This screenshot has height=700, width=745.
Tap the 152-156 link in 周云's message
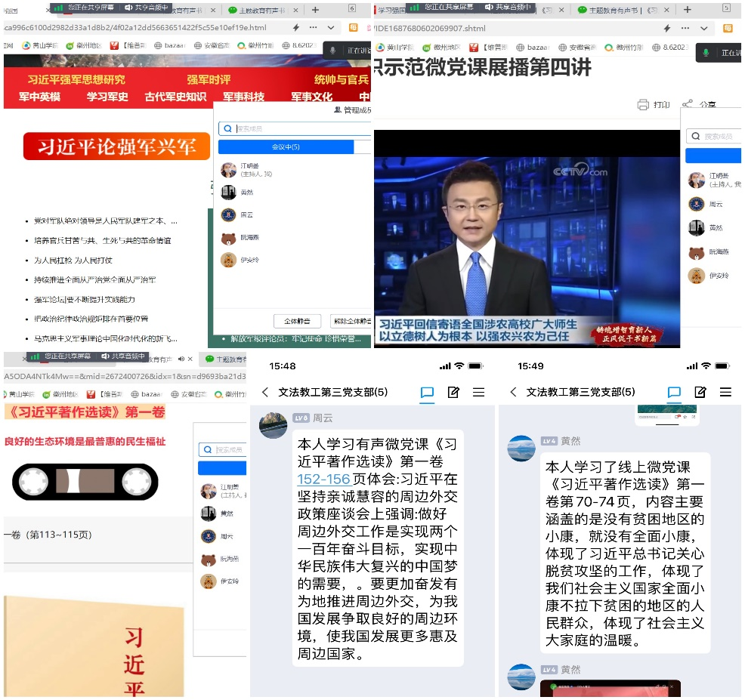(323, 480)
